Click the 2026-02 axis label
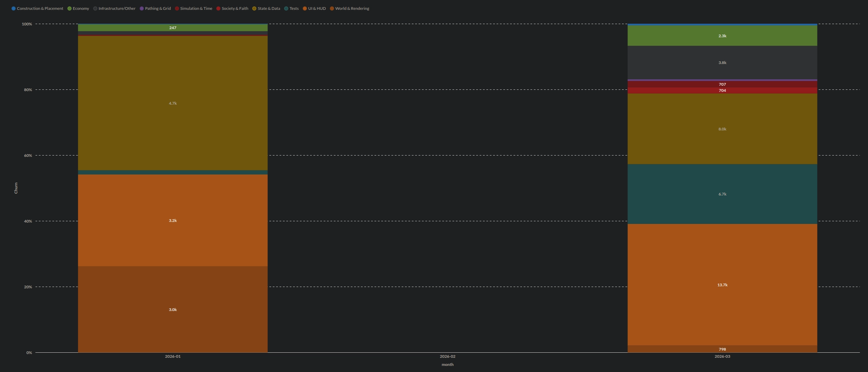868x372 pixels. point(447,356)
